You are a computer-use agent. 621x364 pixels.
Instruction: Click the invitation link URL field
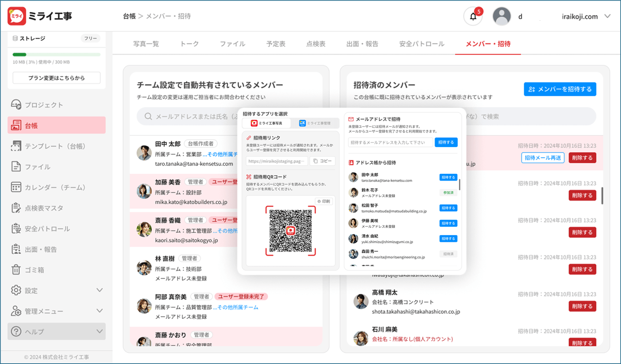point(277,161)
